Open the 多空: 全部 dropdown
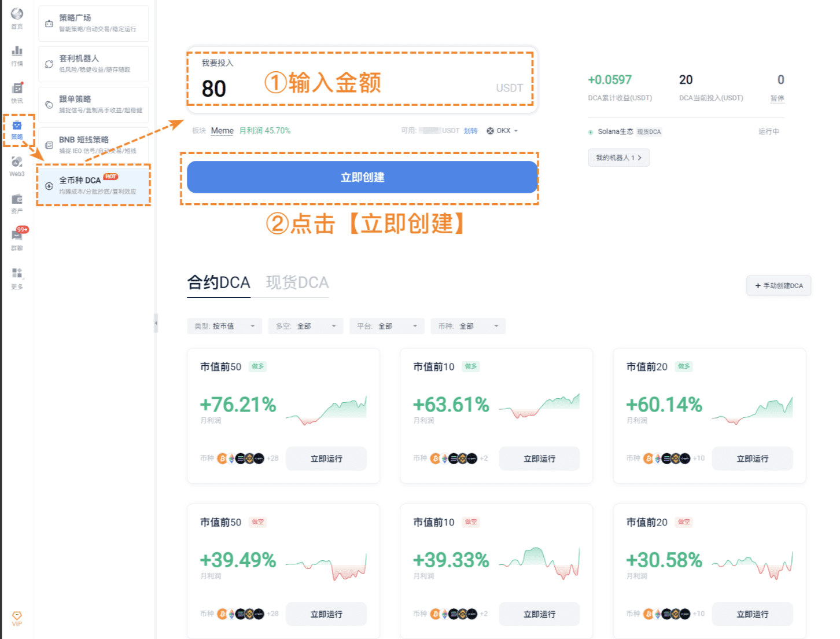Screen dimensions: 840x639 click(305, 326)
